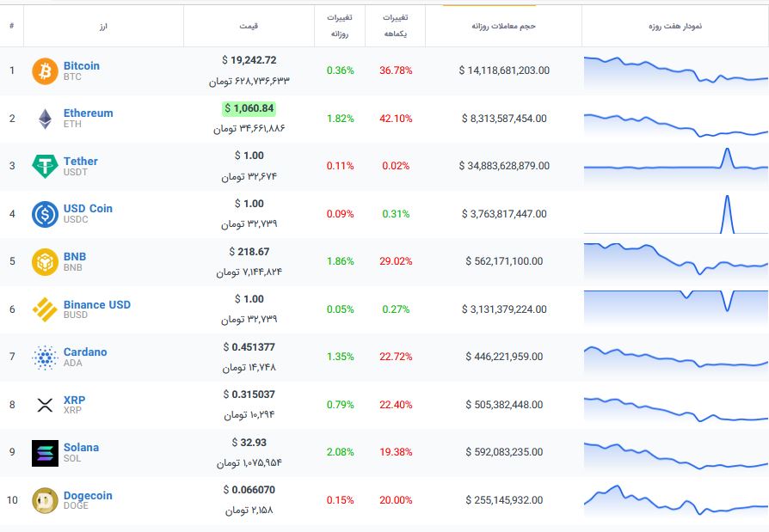View Cardano seven-day sparkline chart
The height and width of the screenshot is (532, 769).
676,361
